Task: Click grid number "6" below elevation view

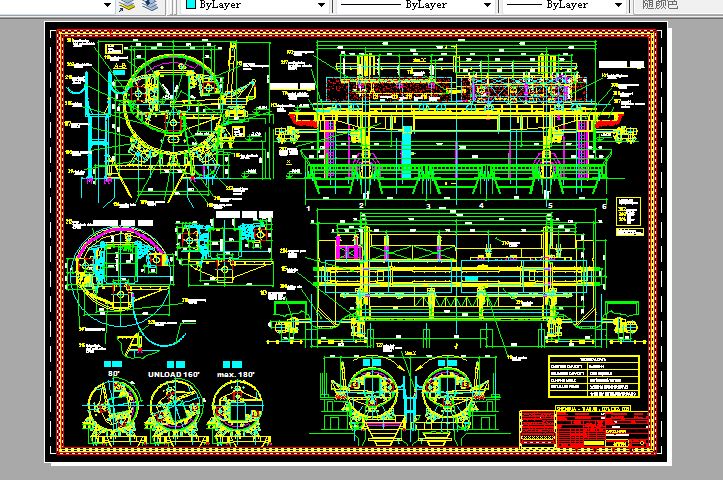Action: [x=604, y=206]
